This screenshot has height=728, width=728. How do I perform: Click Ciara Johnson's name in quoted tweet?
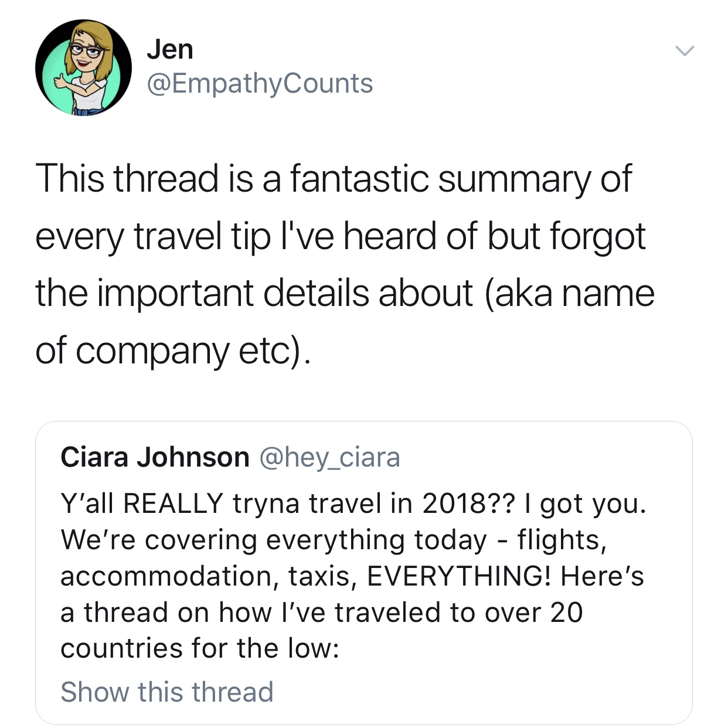tap(155, 457)
